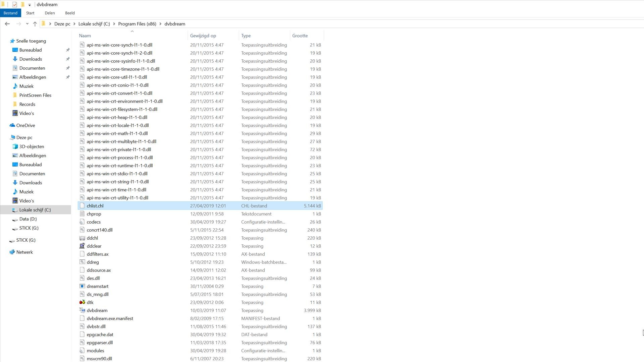The width and height of the screenshot is (644, 362).
Task: Expand the chevron after Program Files (x86)
Action: [x=160, y=24]
